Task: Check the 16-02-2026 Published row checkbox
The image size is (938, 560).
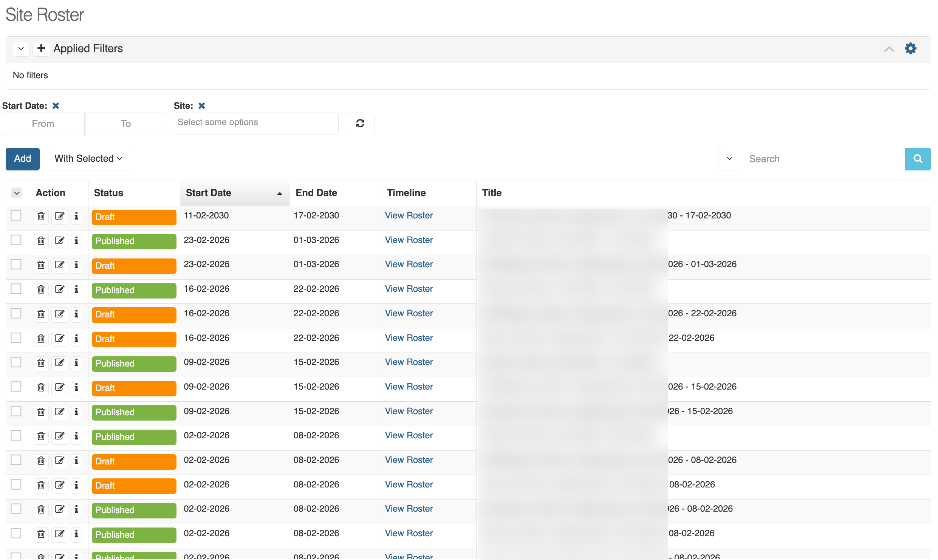Action: click(16, 289)
